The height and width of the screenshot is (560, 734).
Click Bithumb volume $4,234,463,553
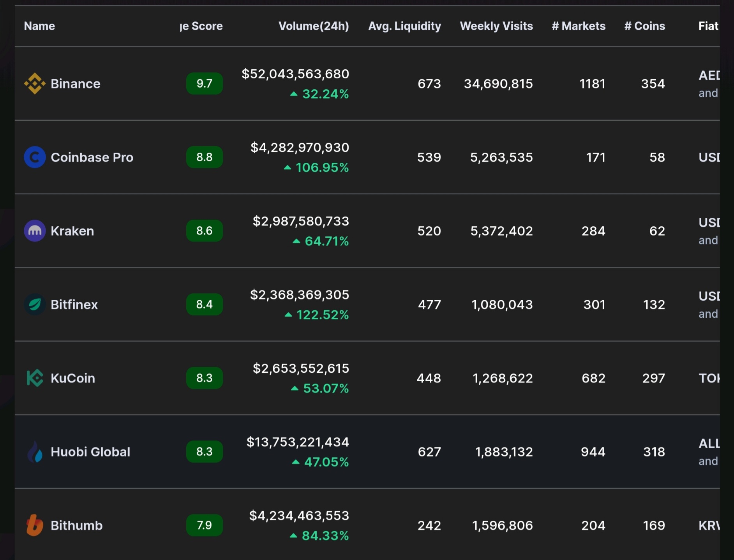click(x=299, y=516)
